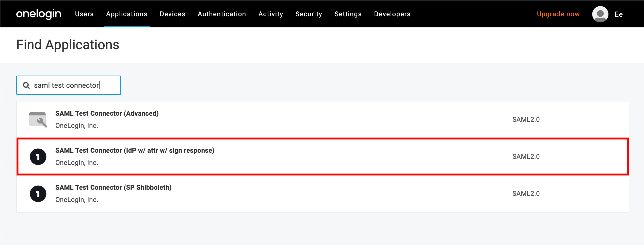
Task: Open the Authentication section
Action: pos(222,14)
